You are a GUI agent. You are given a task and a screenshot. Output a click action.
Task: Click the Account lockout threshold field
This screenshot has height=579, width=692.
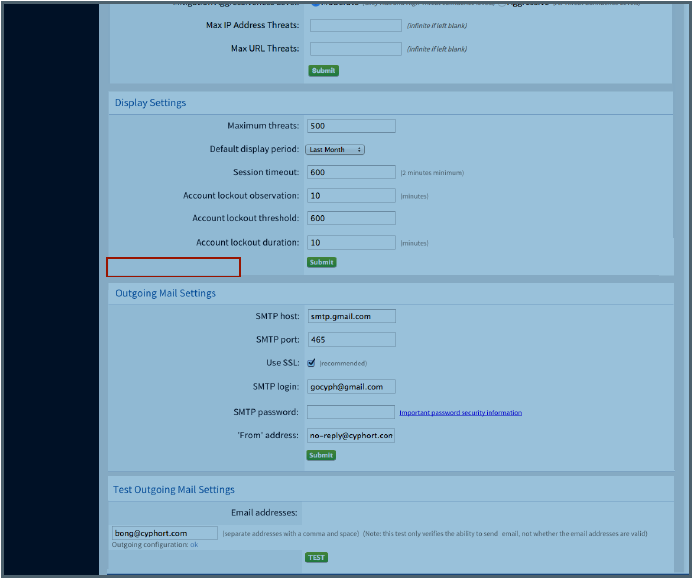pos(351,218)
